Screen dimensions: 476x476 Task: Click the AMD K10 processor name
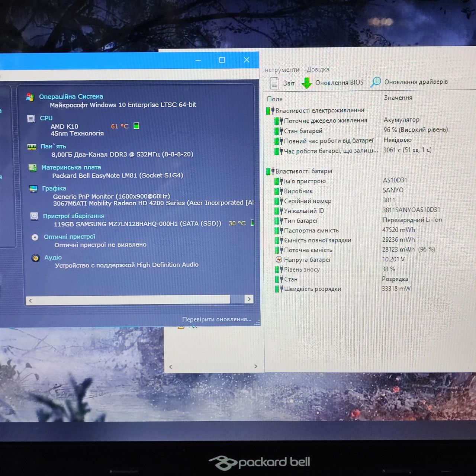[x=64, y=126]
